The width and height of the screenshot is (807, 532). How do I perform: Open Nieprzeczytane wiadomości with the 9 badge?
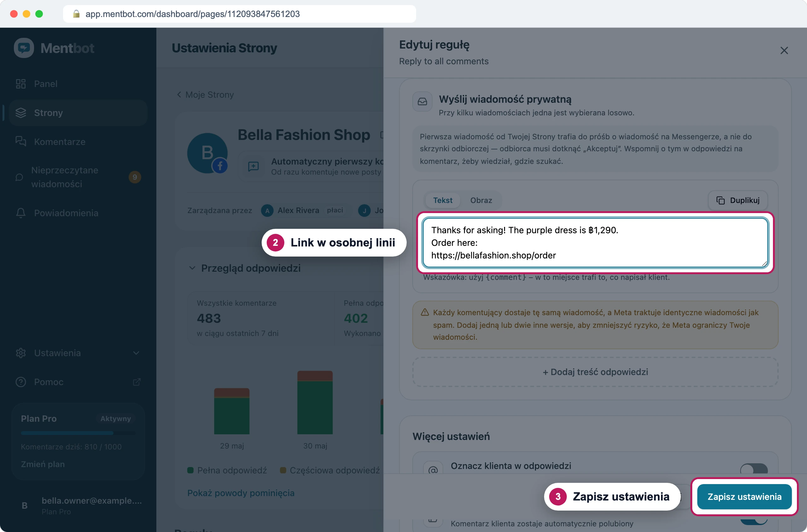tap(78, 177)
